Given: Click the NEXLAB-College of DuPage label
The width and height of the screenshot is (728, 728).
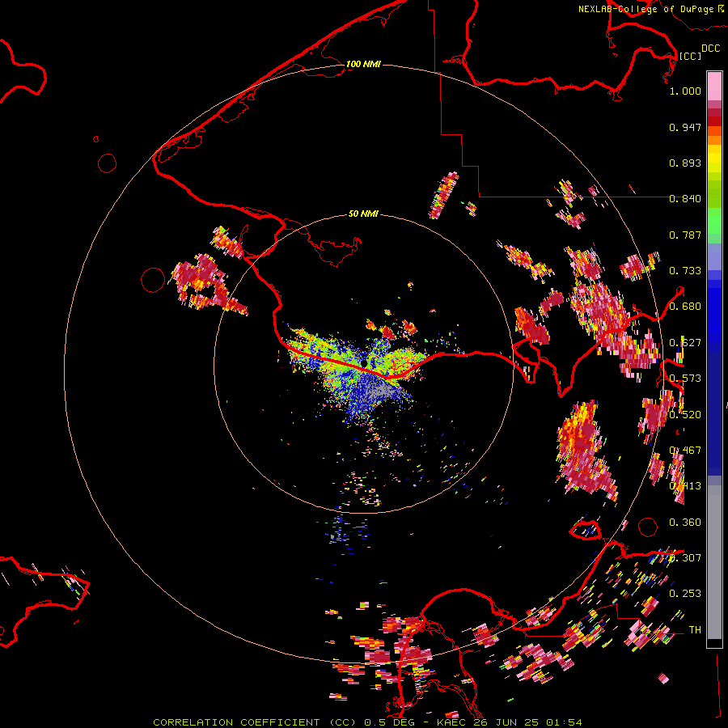Looking at the screenshot, I should tap(645, 9).
